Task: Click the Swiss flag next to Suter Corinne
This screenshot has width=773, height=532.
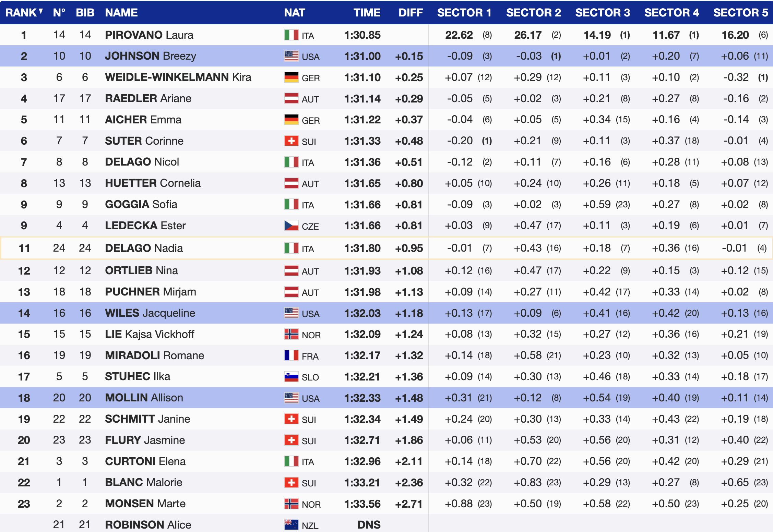Action: (291, 141)
